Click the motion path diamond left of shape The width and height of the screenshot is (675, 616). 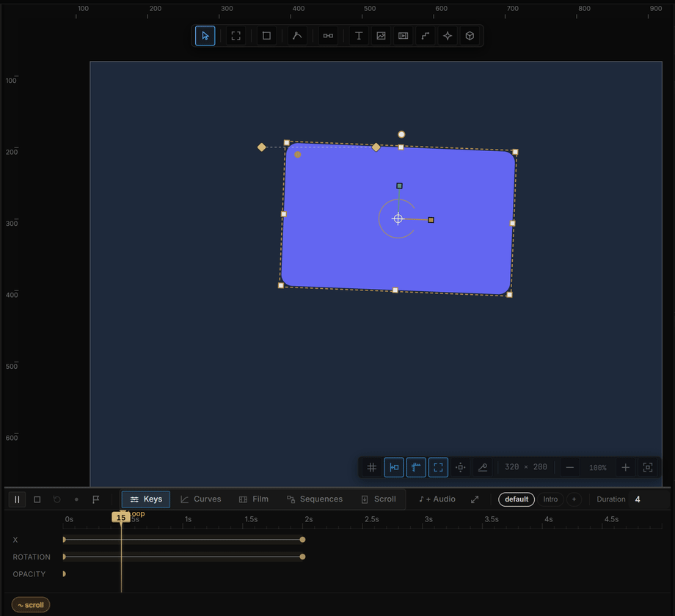(261, 147)
